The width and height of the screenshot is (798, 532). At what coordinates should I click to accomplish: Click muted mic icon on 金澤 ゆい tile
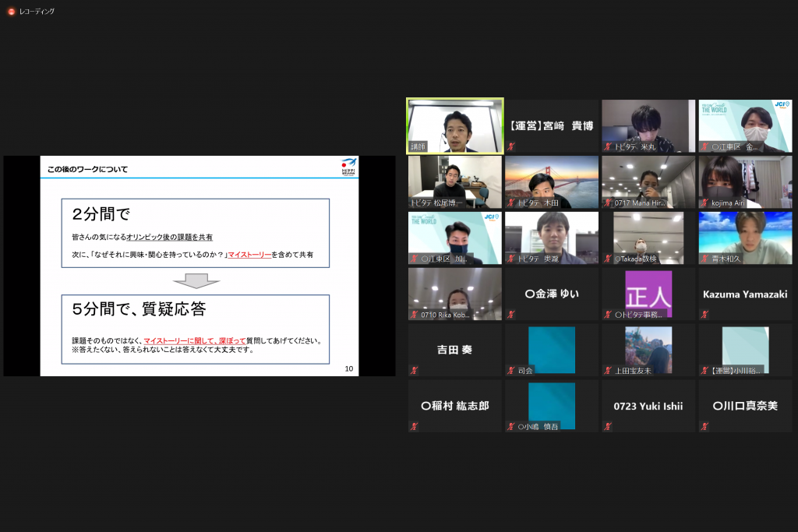tap(511, 315)
